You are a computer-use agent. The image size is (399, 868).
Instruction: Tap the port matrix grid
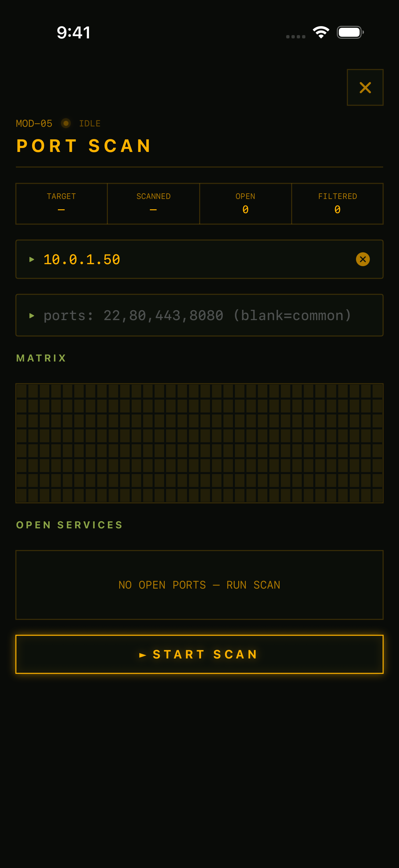[199, 443]
